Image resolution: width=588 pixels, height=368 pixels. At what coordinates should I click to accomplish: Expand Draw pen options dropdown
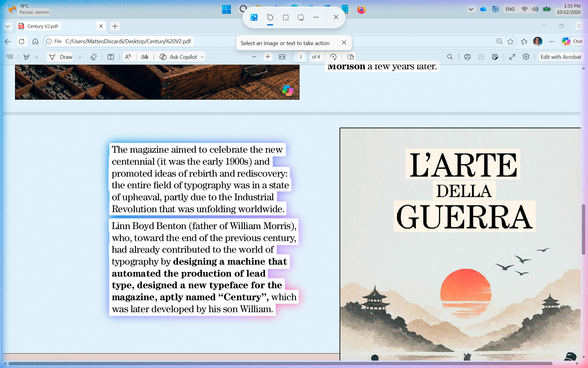point(80,57)
